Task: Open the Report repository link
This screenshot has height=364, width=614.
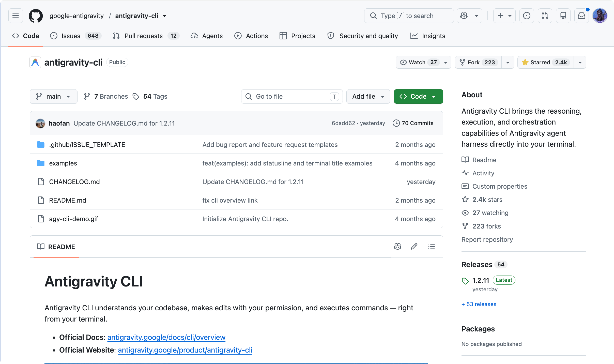Action: pos(487,239)
